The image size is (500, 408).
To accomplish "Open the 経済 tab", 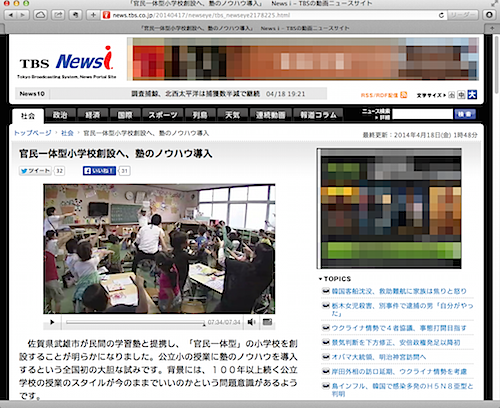I will [92, 115].
